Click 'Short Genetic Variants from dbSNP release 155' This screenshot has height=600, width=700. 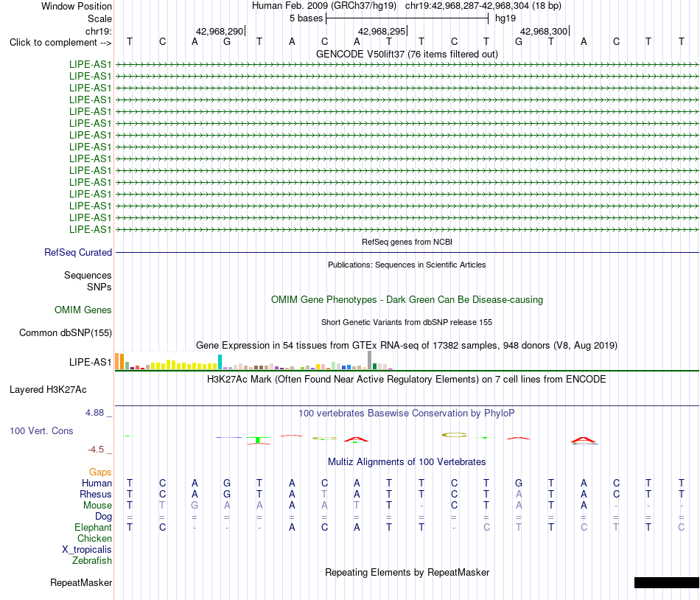click(407, 322)
